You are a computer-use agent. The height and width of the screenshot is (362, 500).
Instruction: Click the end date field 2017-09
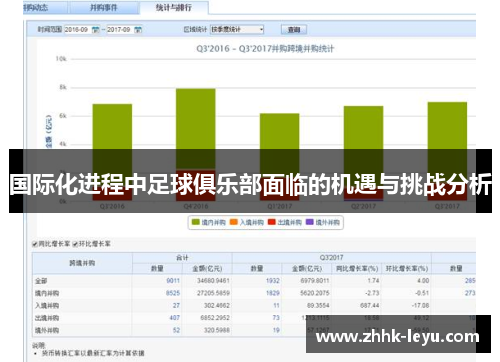(x=120, y=30)
